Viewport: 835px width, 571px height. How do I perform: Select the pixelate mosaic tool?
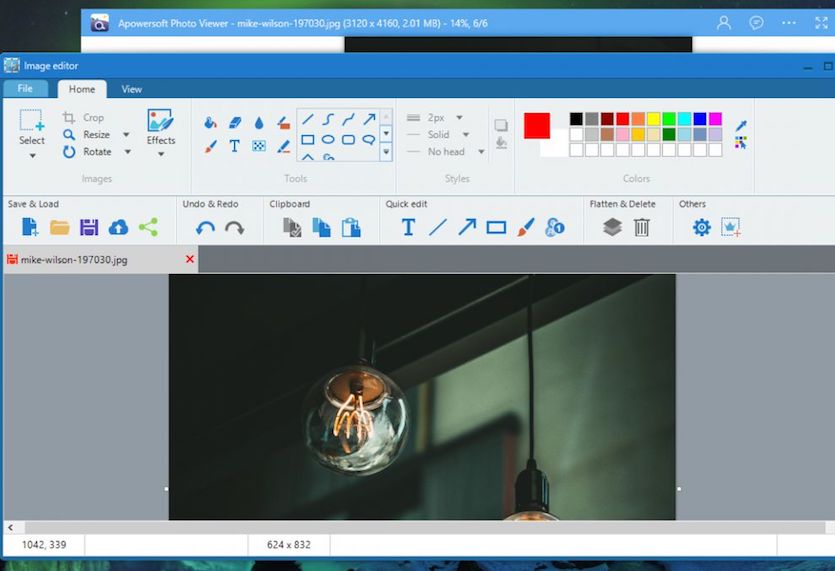click(259, 146)
